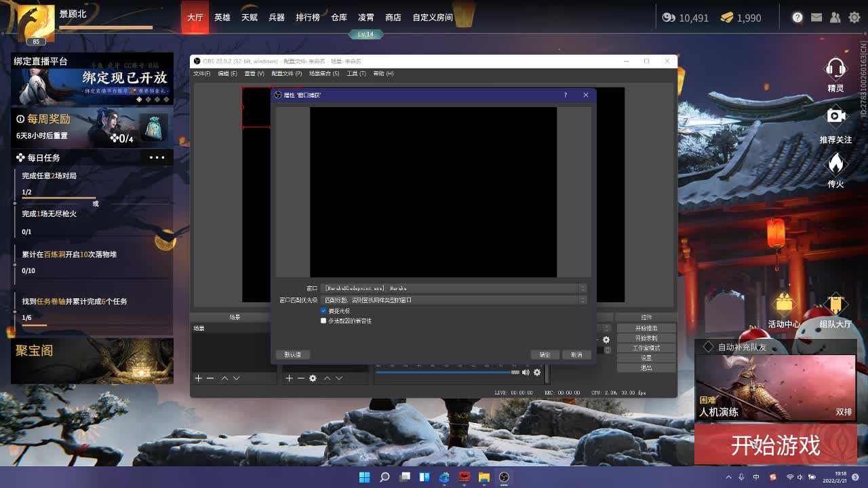Click the transition settings gear in OBS
Viewport: 868px width, 488px height.
(x=606, y=340)
